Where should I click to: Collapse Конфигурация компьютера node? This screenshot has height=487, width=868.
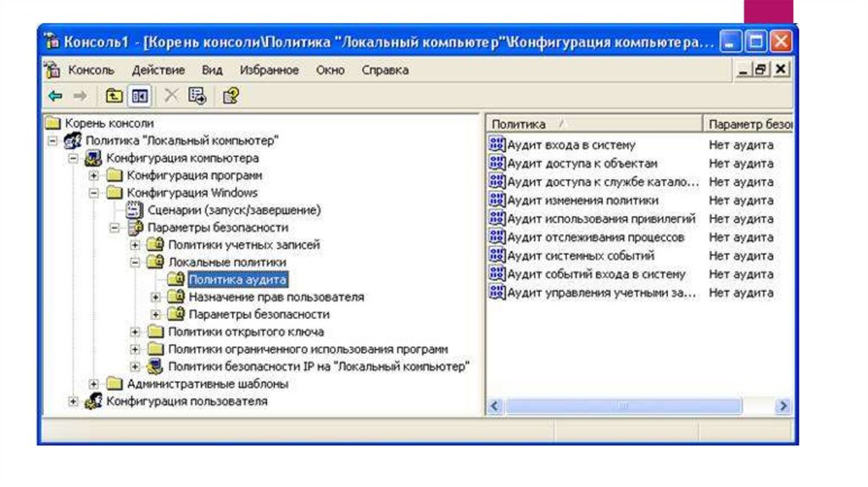73,159
